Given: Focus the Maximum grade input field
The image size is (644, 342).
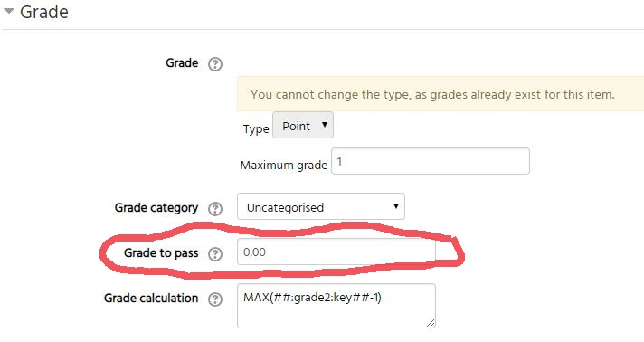Looking at the screenshot, I should click(430, 161).
